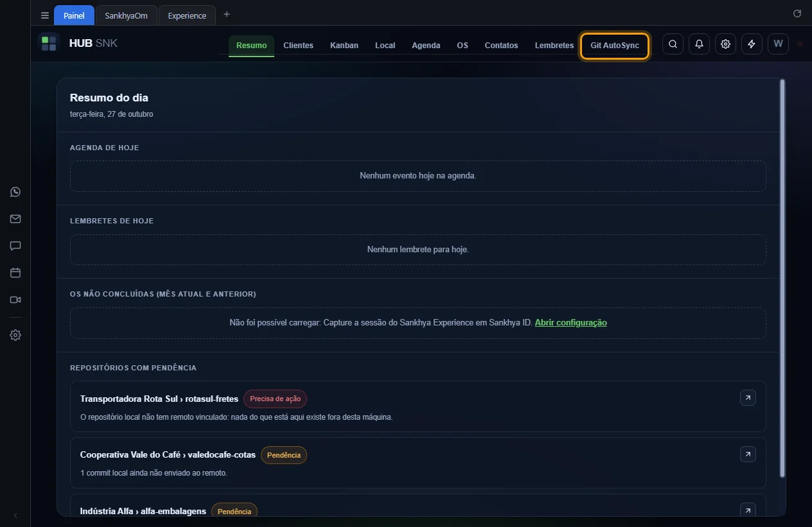
Task: Open notifications bell icon
Action: tap(699, 44)
